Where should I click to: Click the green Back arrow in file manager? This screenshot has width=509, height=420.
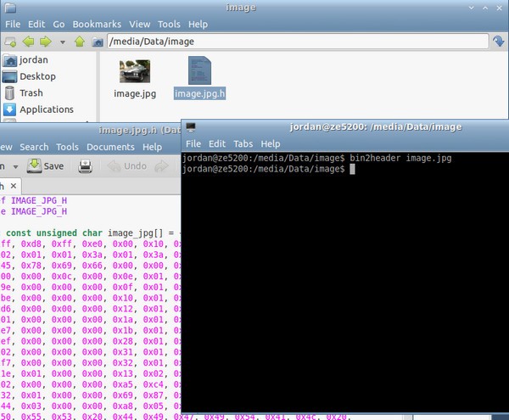coord(28,42)
